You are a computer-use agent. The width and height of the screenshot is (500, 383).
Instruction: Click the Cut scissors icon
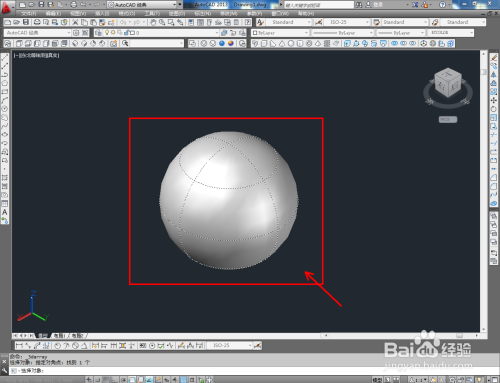click(x=75, y=22)
